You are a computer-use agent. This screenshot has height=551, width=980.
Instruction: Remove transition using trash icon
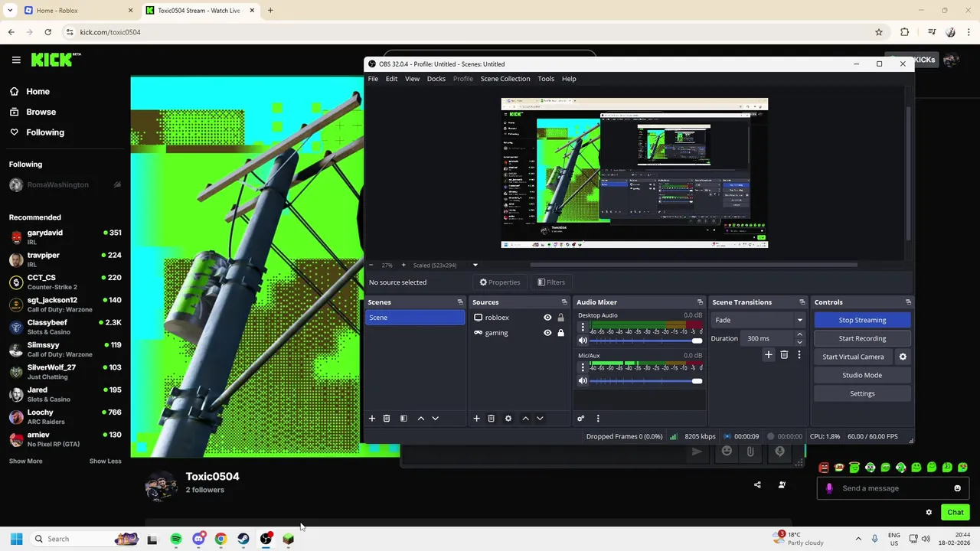(784, 355)
